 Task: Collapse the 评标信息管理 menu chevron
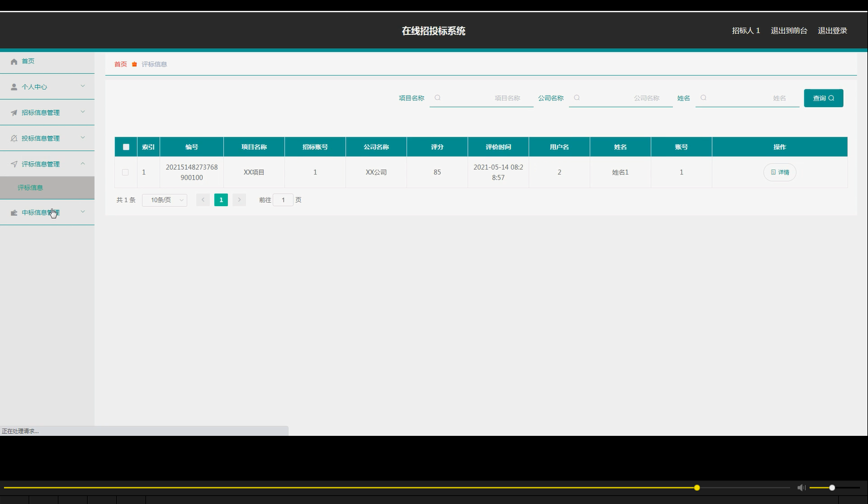pos(82,164)
